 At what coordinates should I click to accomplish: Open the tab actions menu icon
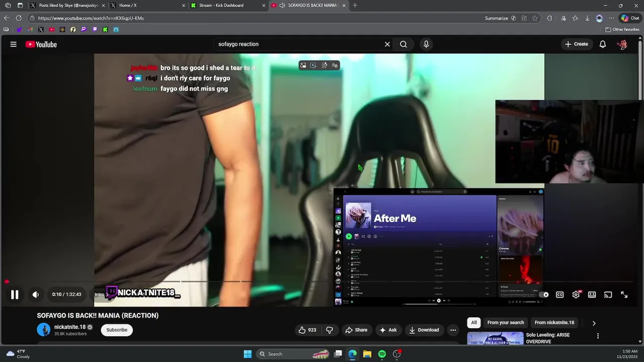(x=20, y=6)
